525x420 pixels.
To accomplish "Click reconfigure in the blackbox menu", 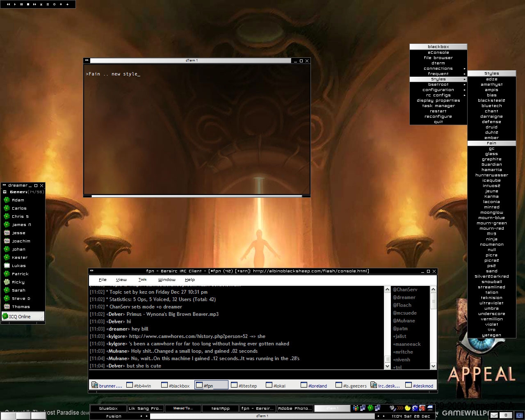I will (438, 116).
